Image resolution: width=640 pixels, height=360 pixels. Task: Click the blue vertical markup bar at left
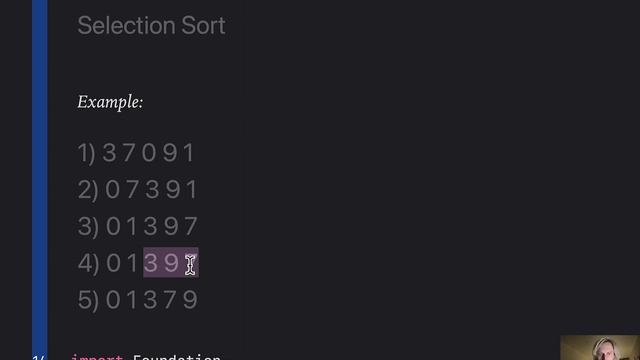(40, 180)
